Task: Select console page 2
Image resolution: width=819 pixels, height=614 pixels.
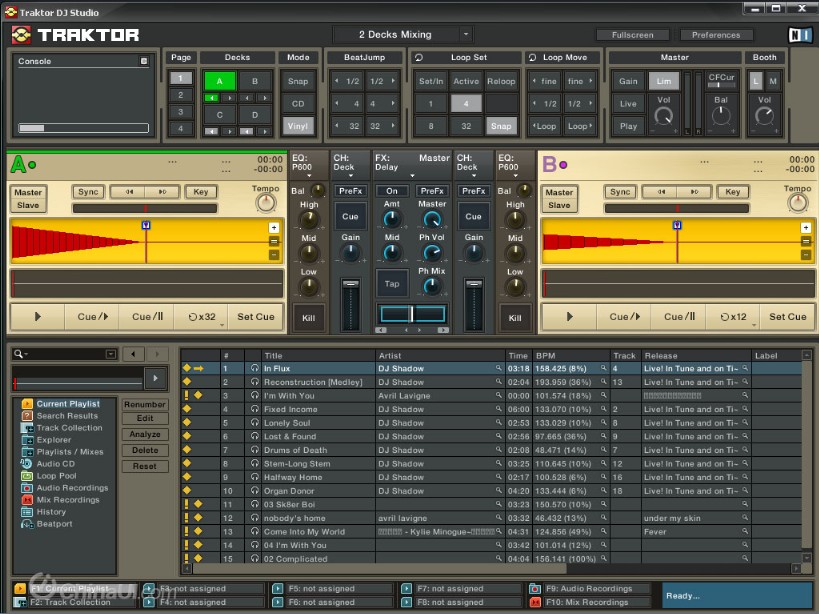Action: tap(180, 95)
